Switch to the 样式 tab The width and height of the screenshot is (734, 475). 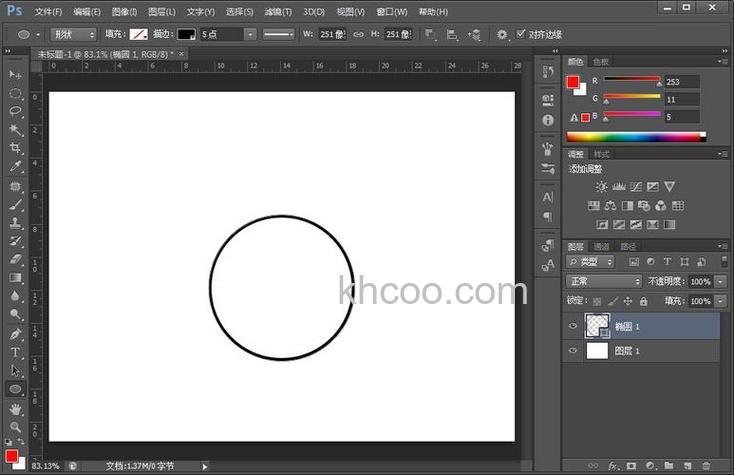pyautogui.click(x=601, y=154)
